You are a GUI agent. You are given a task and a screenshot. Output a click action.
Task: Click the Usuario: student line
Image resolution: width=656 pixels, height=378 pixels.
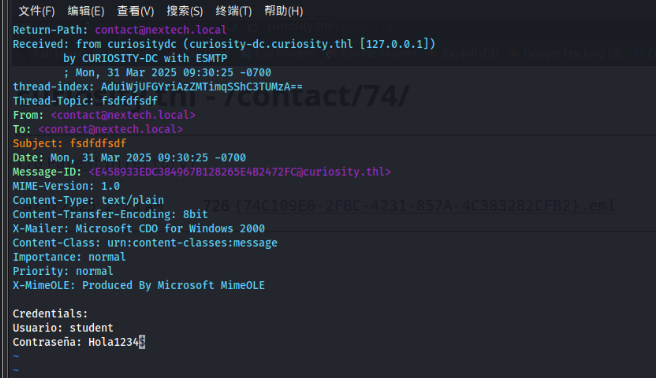click(x=63, y=328)
